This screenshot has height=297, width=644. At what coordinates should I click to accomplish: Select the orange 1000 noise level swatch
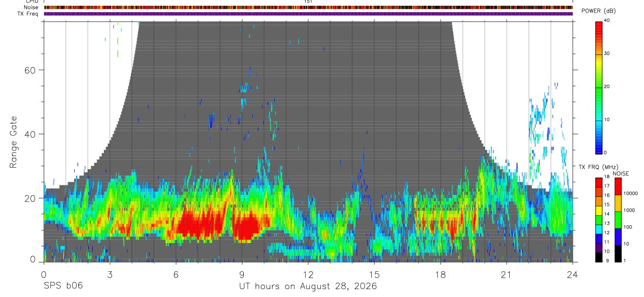pos(618,203)
